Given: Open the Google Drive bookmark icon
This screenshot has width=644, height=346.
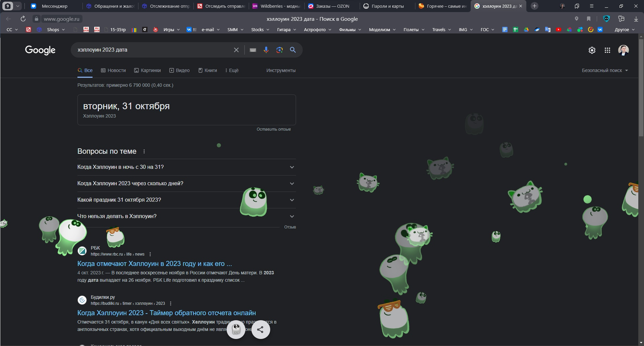Looking at the screenshot, I should click(526, 29).
